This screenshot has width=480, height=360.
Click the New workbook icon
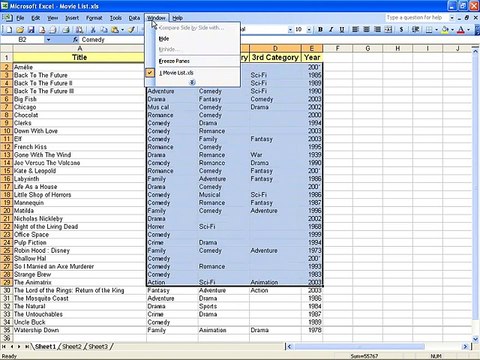point(9,30)
